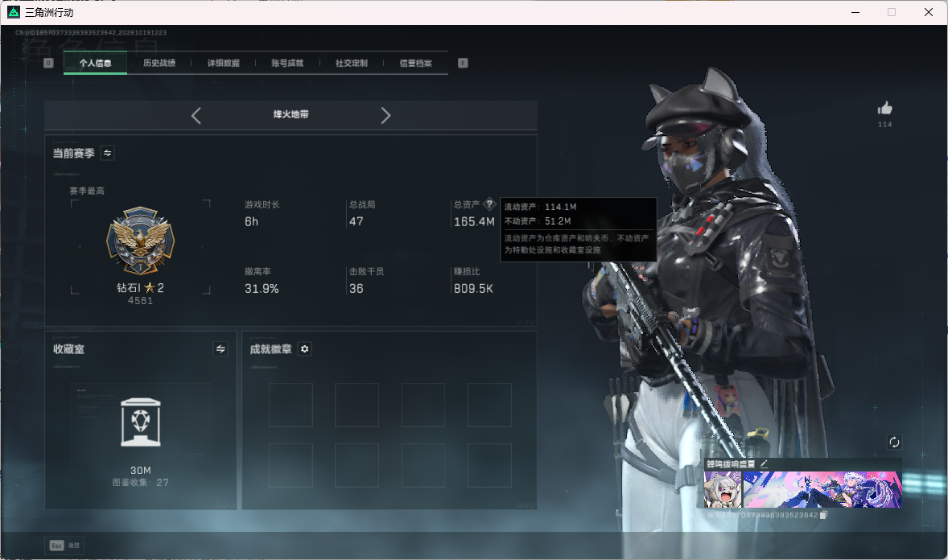Viewport: 948px width, 560px height.
Task: Click the 图鉴收集: 27 text
Action: click(140, 483)
